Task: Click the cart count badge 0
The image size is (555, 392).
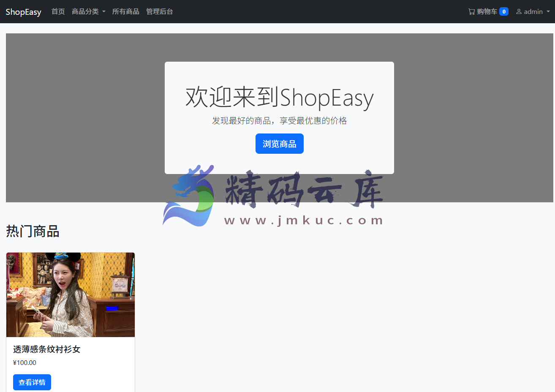Action: point(504,12)
